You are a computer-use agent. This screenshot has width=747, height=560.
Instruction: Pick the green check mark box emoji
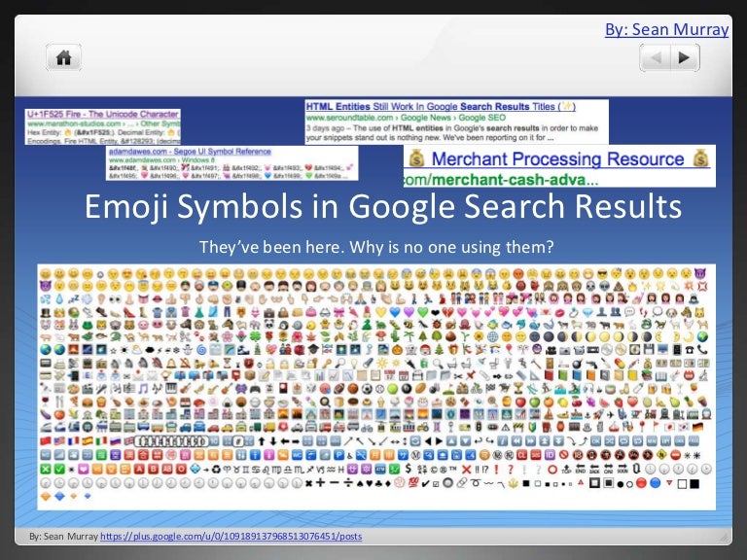click(46, 468)
